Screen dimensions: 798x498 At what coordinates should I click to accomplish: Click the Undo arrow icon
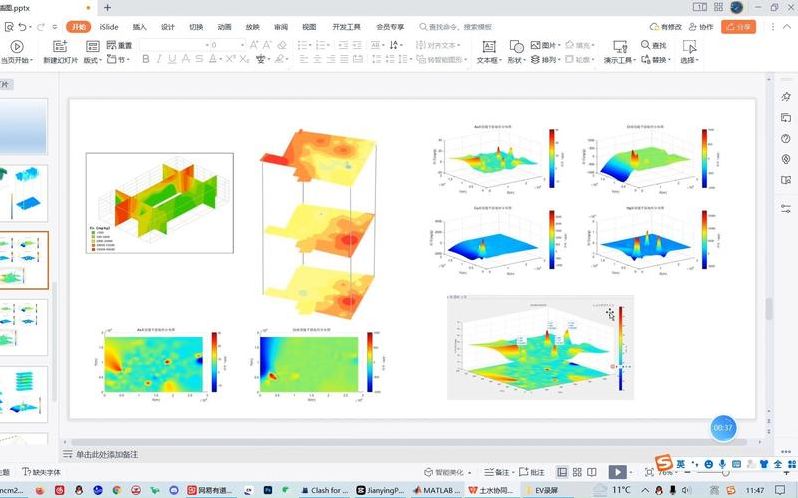[24, 27]
